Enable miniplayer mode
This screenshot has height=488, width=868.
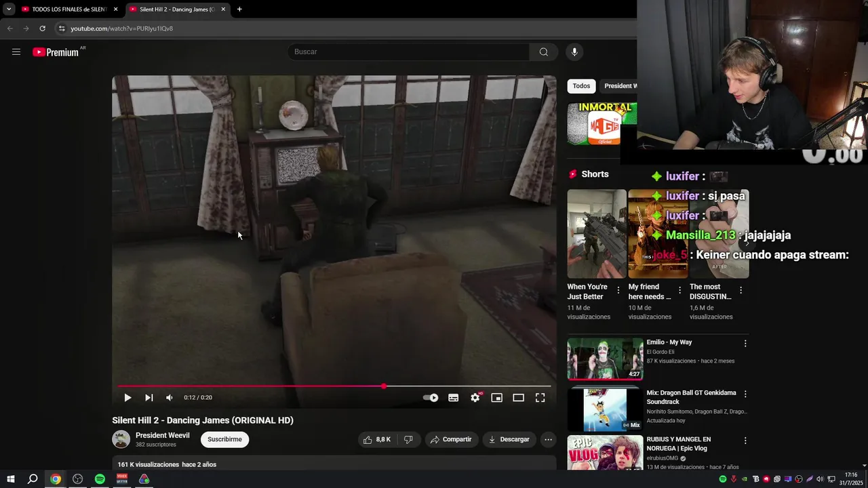[497, 398]
